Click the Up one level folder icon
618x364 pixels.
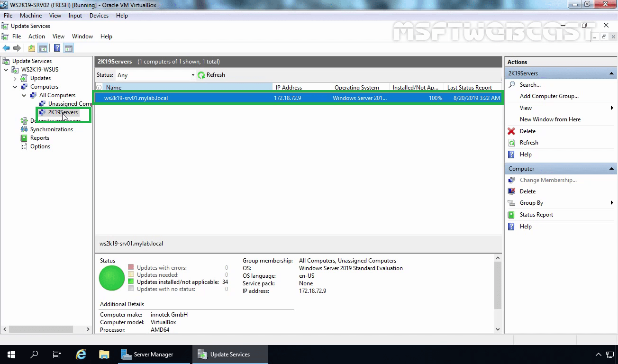(x=32, y=48)
